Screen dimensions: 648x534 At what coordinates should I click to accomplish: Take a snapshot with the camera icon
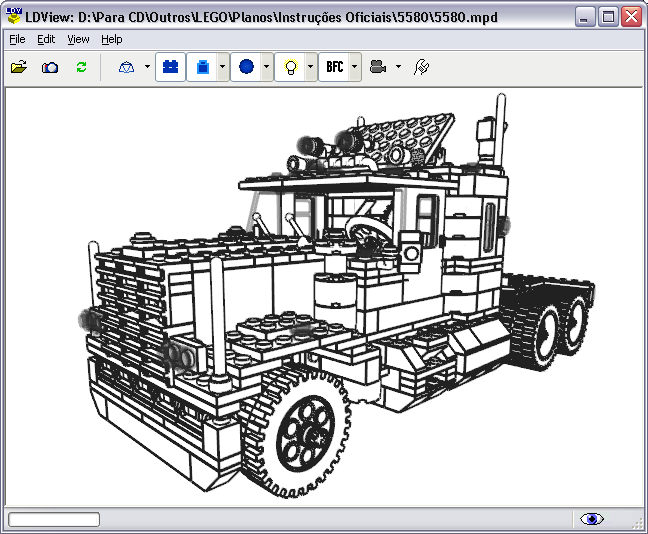pos(50,67)
